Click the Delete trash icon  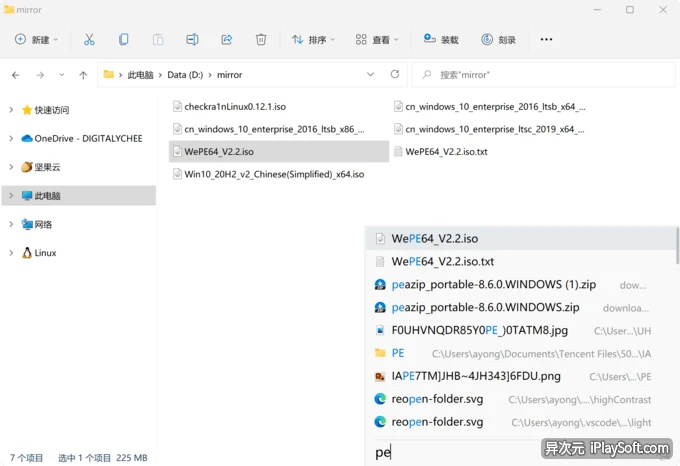pyautogui.click(x=261, y=39)
